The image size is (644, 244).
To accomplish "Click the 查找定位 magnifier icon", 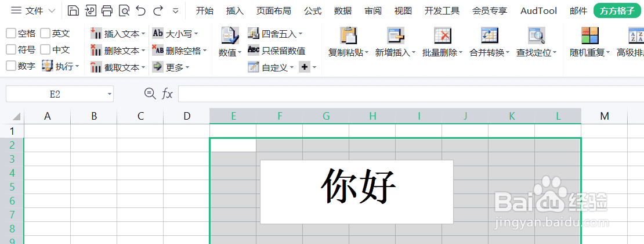I will 537,35.
